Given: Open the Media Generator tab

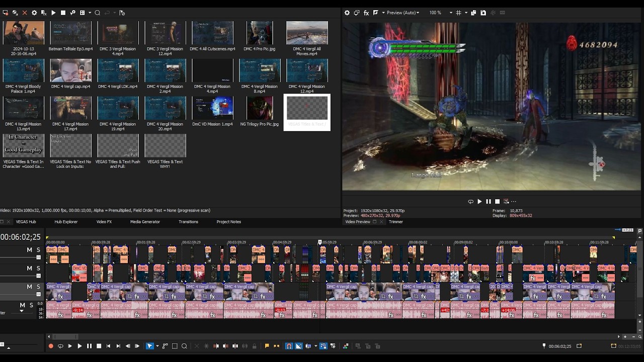Looking at the screenshot, I should click(x=145, y=222).
